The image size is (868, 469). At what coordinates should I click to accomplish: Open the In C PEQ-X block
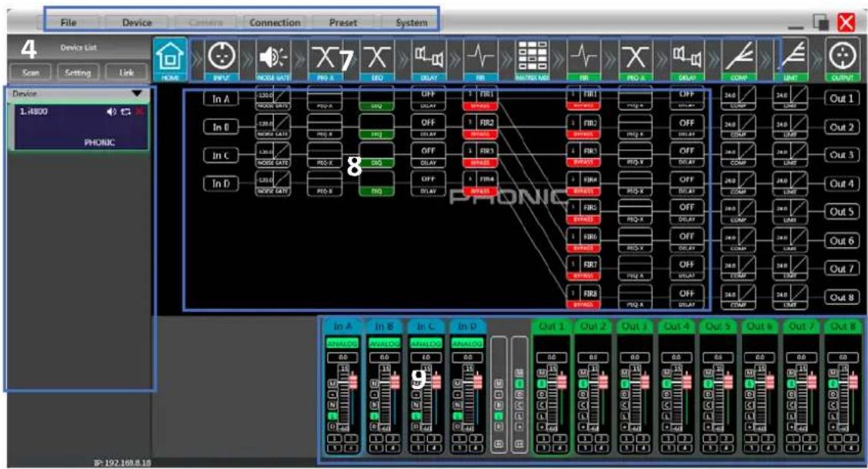pos(325,155)
